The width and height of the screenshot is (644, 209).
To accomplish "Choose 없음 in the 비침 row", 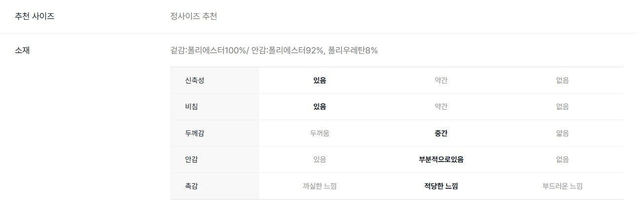I will pyautogui.click(x=562, y=107).
